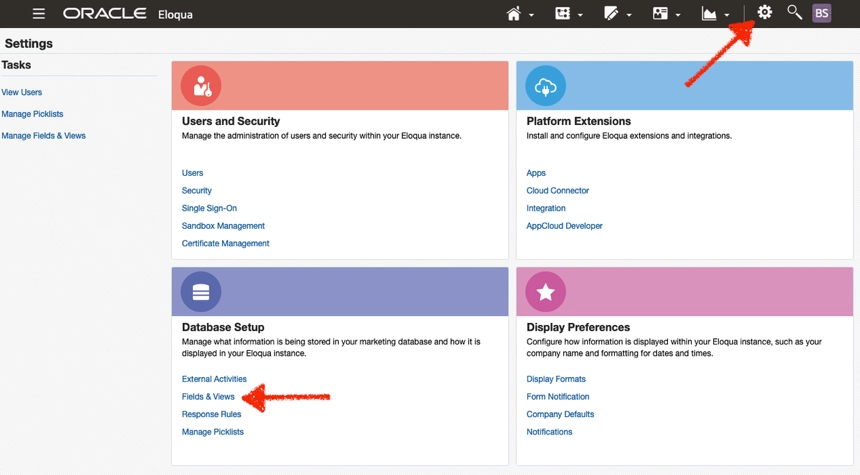Open the Company Defaults link
860x475 pixels.
560,414
